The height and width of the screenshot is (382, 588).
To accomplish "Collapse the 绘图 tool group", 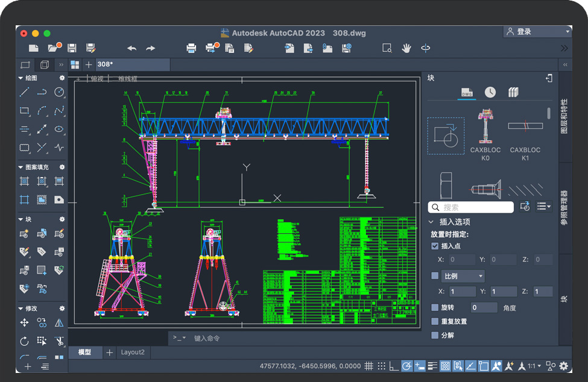I will [x=21, y=78].
